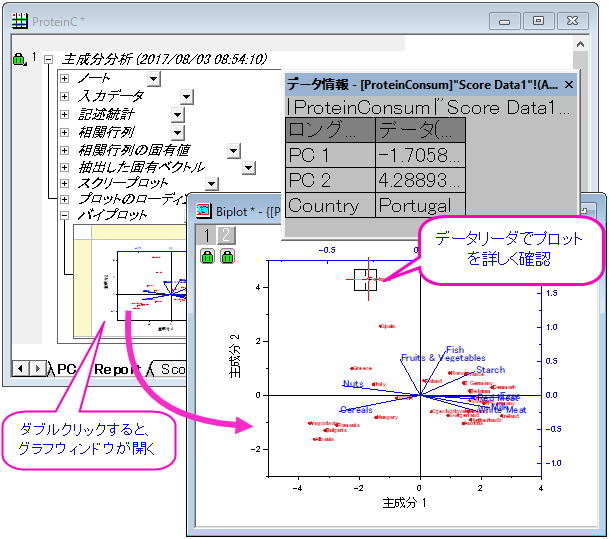The height and width of the screenshot is (539, 609).
Task: Expand the 入力データ node
Action: click(64, 96)
